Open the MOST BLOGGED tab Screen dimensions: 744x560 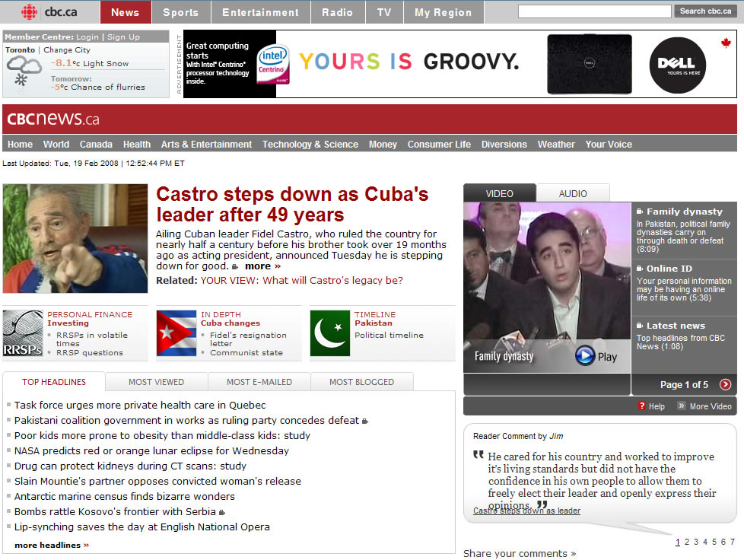pos(361,382)
